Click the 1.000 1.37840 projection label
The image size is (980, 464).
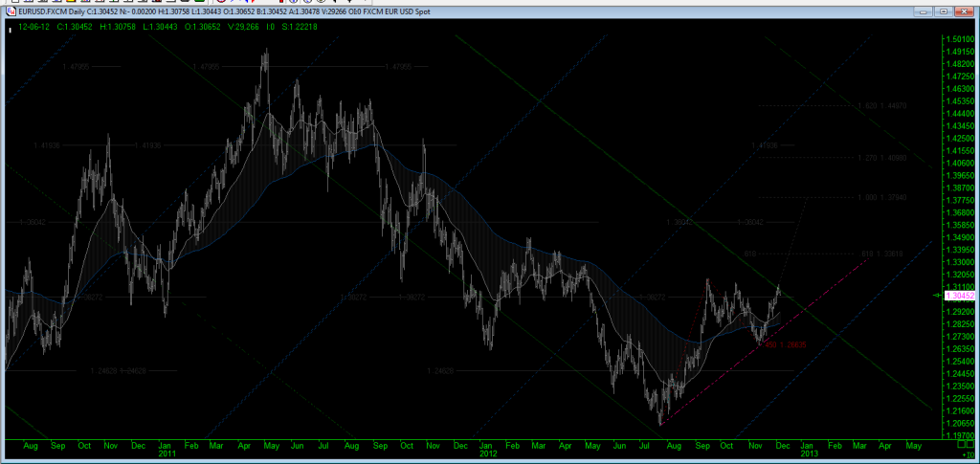pos(881,197)
